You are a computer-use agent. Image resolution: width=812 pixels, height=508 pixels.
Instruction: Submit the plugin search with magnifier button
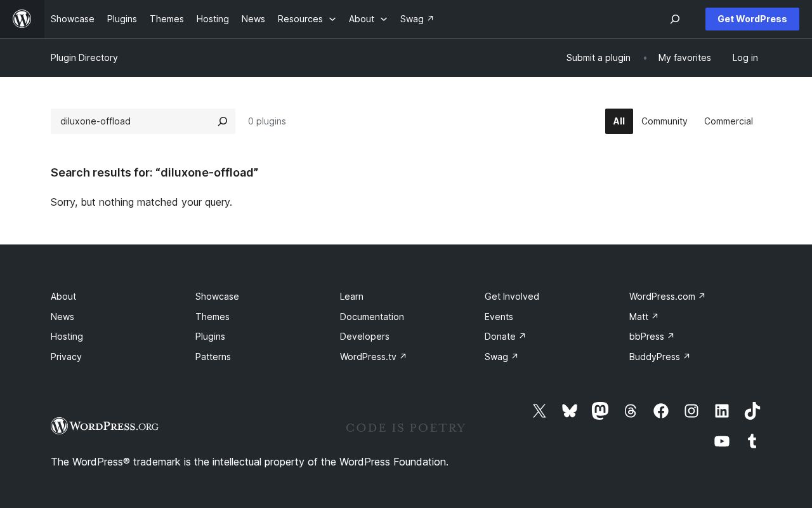click(223, 121)
